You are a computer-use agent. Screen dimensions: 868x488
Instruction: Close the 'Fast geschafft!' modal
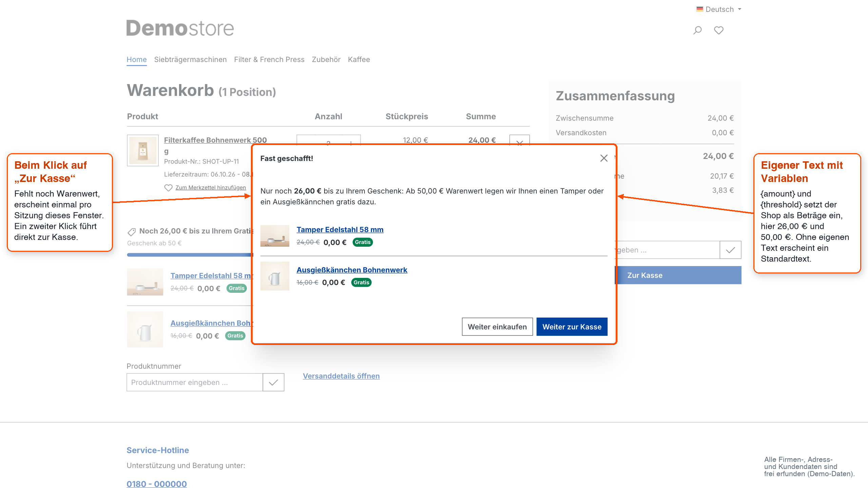pyautogui.click(x=604, y=158)
